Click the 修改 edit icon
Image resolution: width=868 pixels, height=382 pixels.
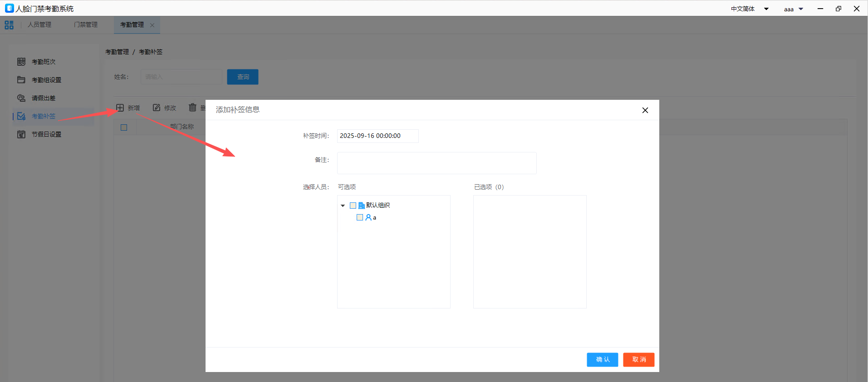tap(157, 108)
